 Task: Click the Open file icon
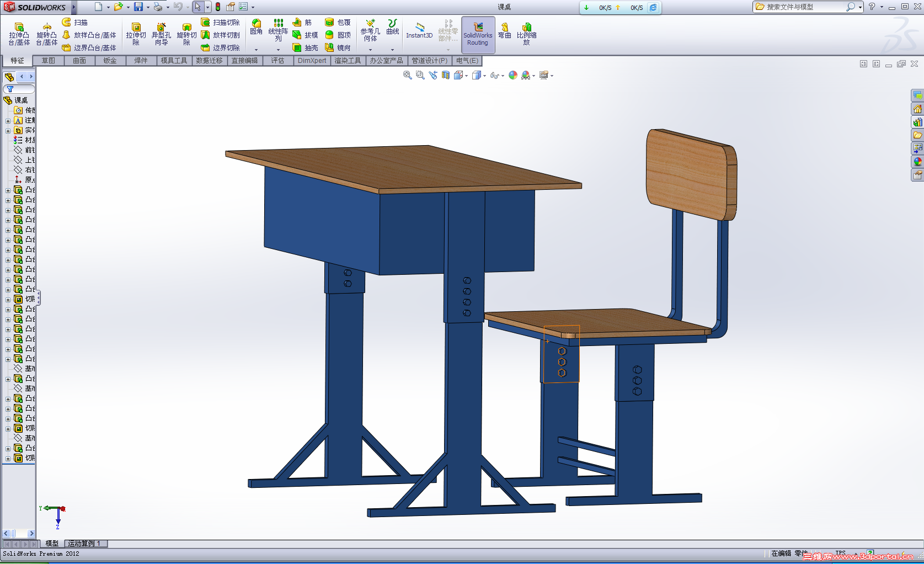118,7
